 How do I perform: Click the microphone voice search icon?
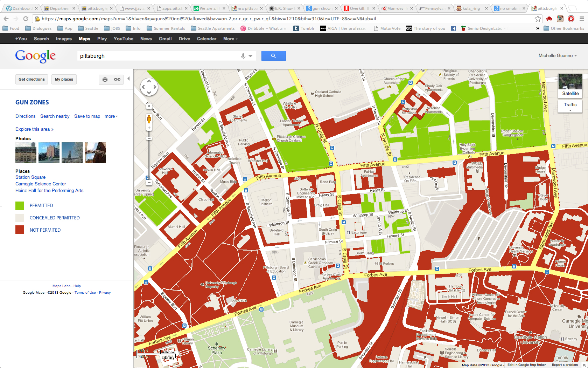coord(243,56)
